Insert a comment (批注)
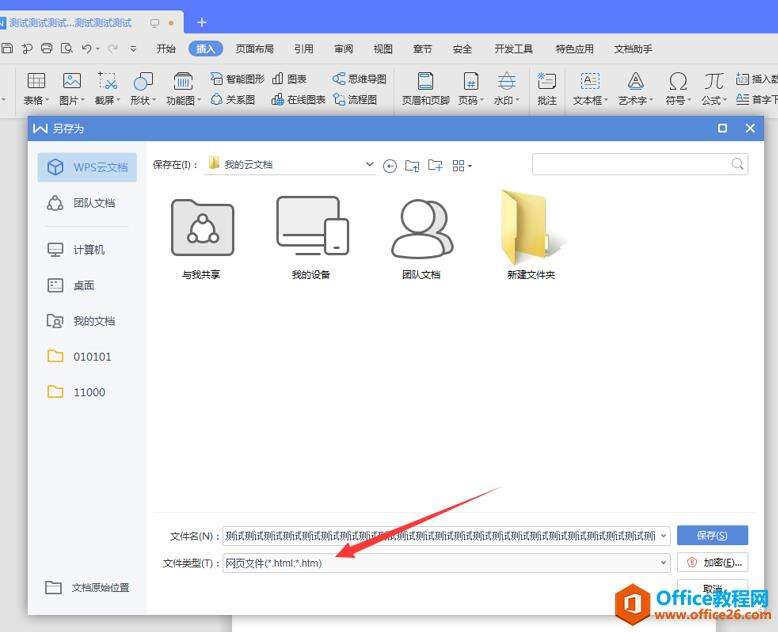This screenshot has height=632, width=778. [x=547, y=88]
